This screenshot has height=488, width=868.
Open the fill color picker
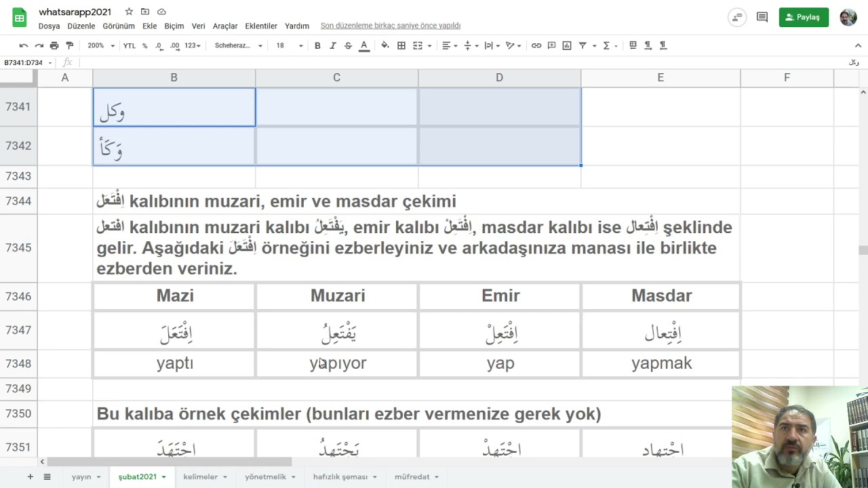385,45
